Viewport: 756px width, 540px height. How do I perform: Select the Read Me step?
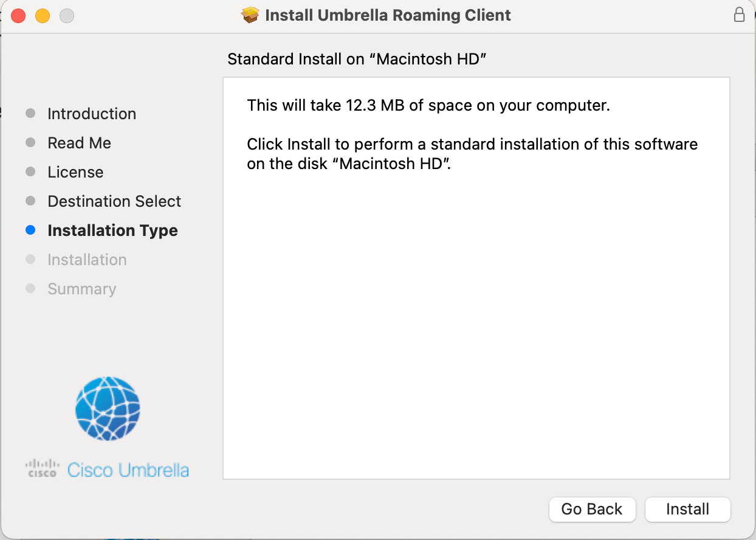point(79,143)
